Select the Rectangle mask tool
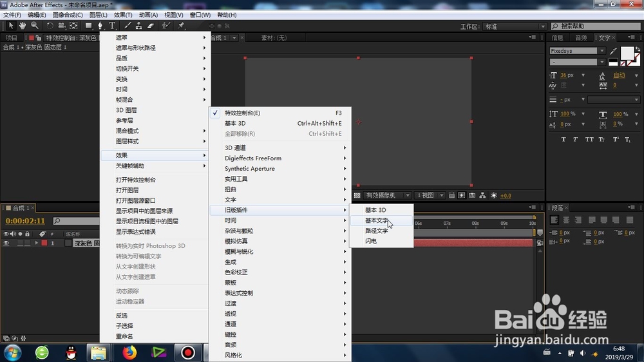The width and height of the screenshot is (644, 362). (88, 26)
